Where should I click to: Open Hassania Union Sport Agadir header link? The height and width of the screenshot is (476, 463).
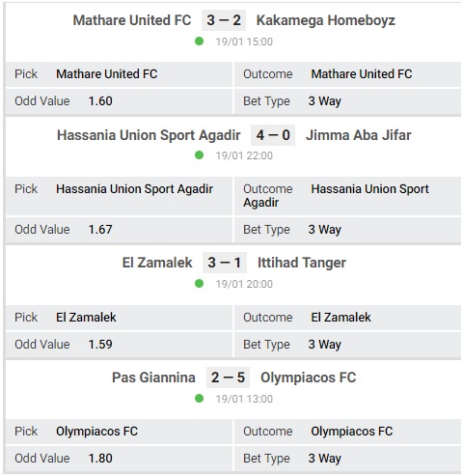point(149,135)
